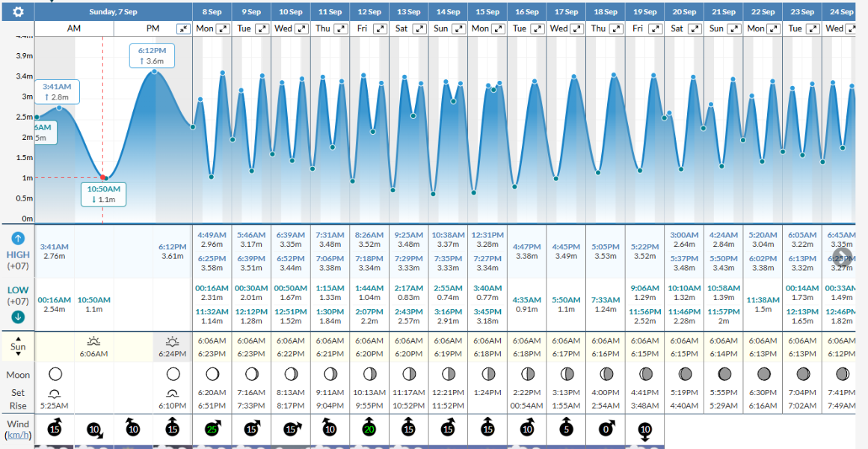Image resolution: width=868 pixels, height=449 pixels.
Task: Toggle the Sun row up/down arrows
Action: tap(18, 346)
